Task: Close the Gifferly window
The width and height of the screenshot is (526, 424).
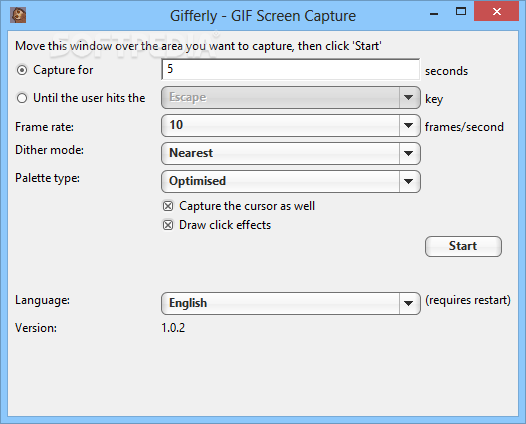Action: (x=496, y=11)
